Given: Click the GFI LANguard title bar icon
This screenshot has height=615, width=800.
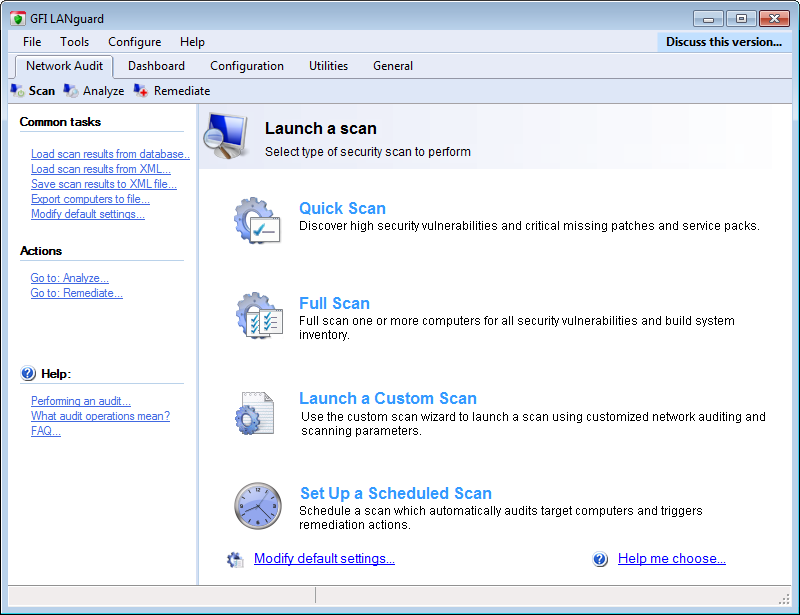Looking at the screenshot, I should pos(18,19).
